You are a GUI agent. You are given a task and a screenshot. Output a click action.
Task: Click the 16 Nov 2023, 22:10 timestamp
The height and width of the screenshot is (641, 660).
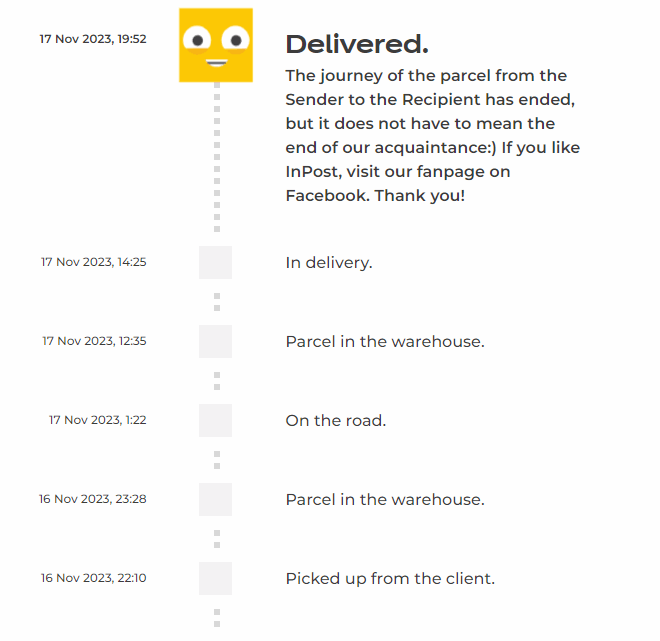point(94,578)
